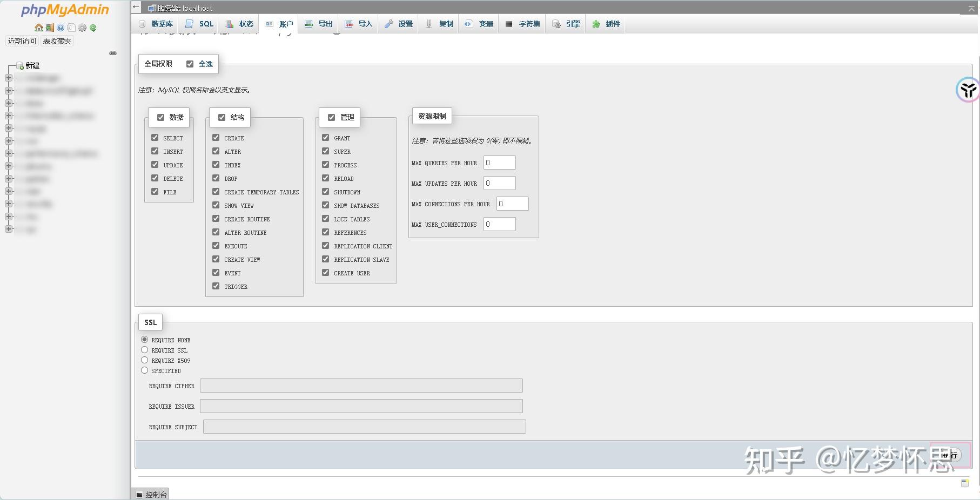
Task: Click the 服务器: localhost breadcrumb link
Action: coord(185,8)
